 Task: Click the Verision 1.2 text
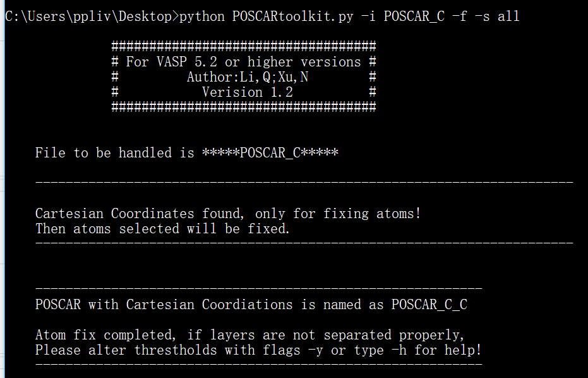pyautogui.click(x=248, y=92)
